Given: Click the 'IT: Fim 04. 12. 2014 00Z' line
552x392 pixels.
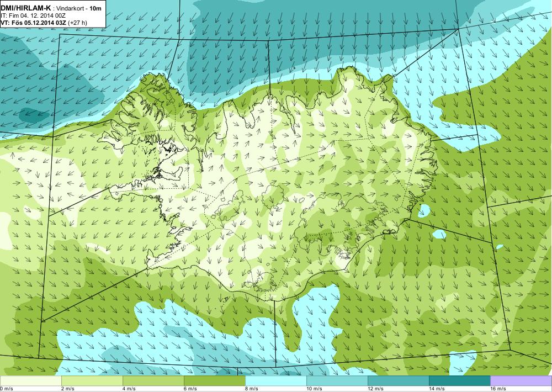Looking at the screenshot, I should click(x=34, y=15).
